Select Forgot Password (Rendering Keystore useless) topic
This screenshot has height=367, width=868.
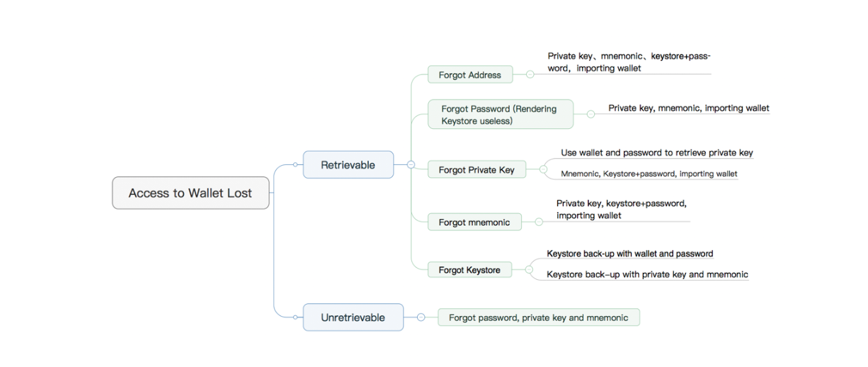[x=500, y=114]
